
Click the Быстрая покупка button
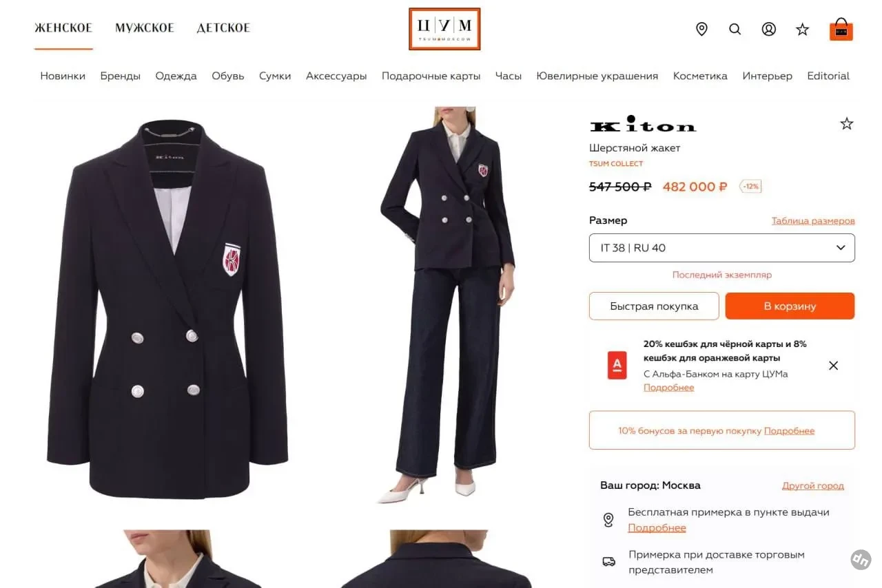point(654,306)
